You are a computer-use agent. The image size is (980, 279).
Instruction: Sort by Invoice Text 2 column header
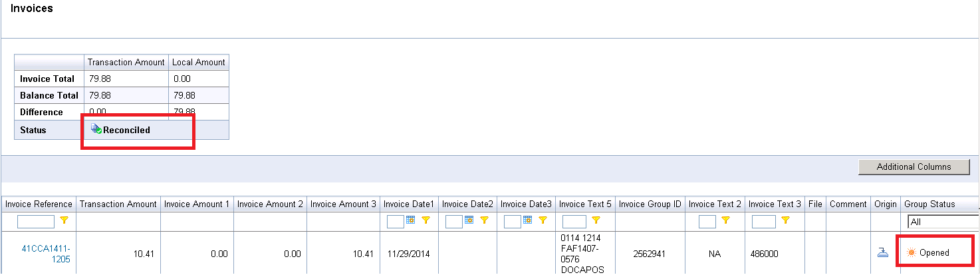tap(715, 204)
